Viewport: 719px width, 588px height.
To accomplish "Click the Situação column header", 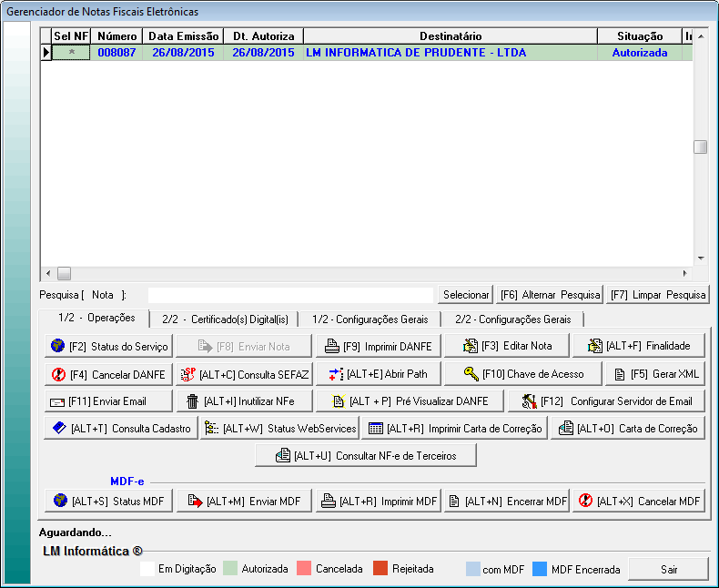I will pos(640,35).
